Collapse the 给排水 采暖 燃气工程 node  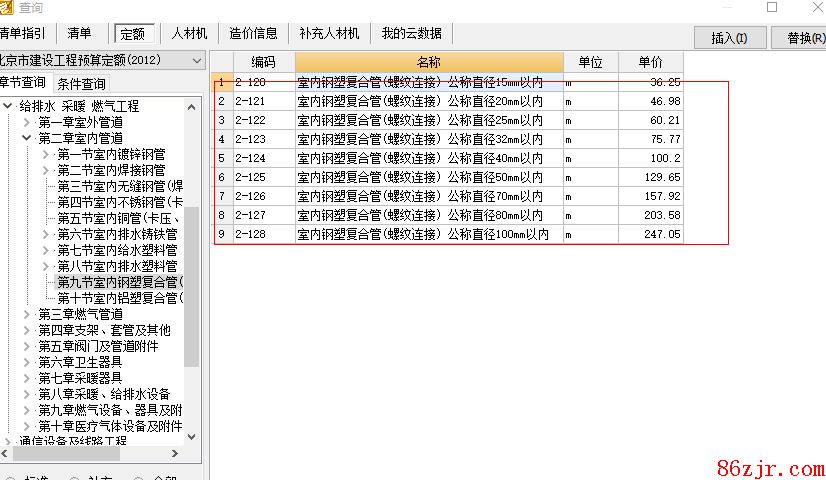click(x=8, y=106)
